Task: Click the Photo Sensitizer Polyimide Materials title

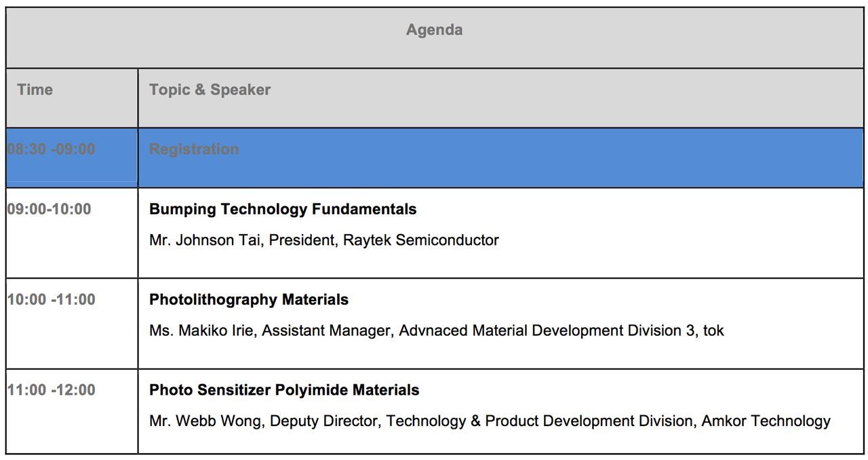Action: click(284, 390)
